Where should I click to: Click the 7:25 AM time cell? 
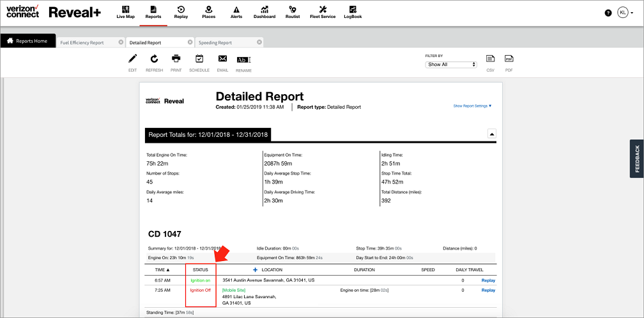coord(162,290)
